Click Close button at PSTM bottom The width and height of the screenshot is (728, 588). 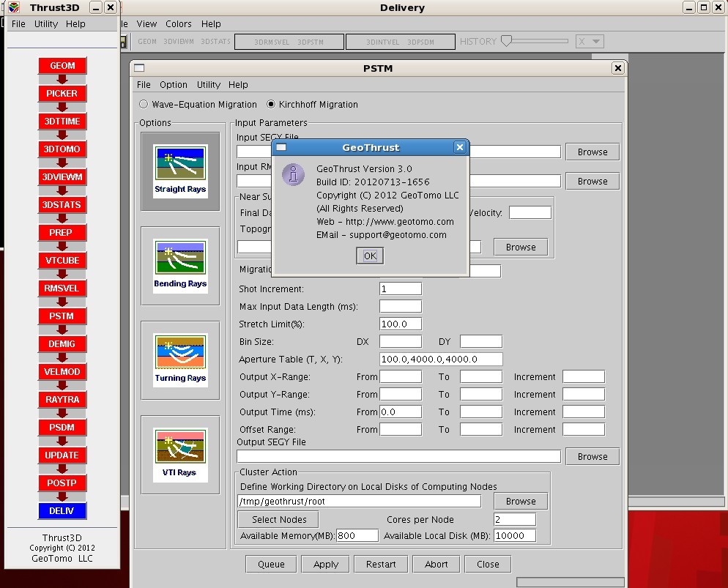click(488, 564)
